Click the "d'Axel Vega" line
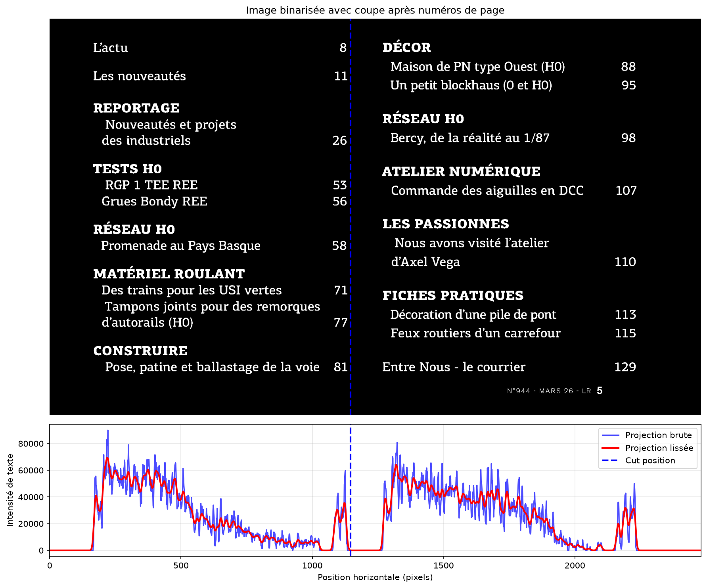Viewport: 707px width, 588px height. pyautogui.click(x=425, y=262)
